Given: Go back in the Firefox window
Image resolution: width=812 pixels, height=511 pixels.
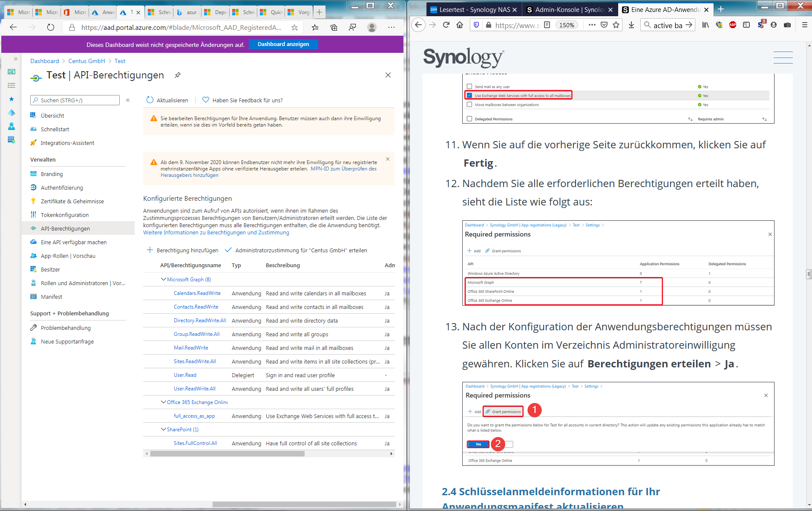Looking at the screenshot, I should [418, 25].
